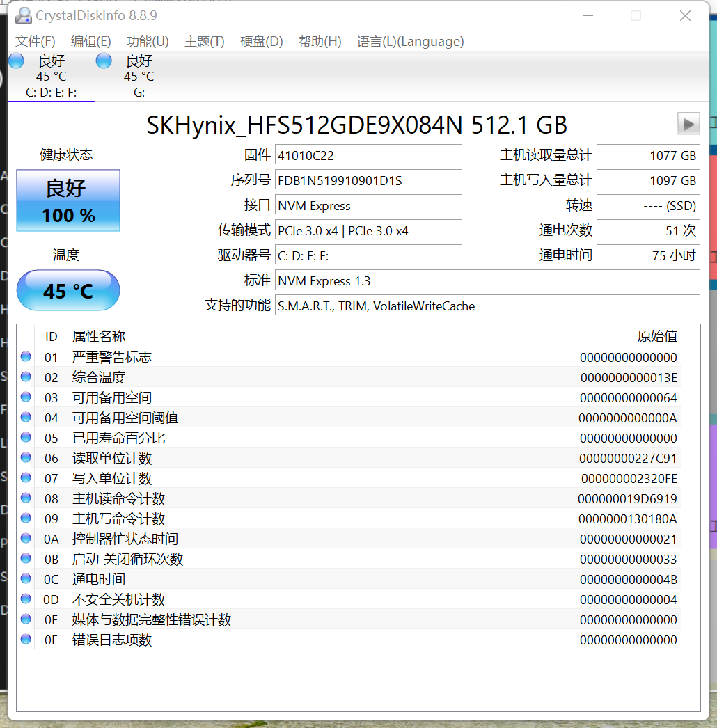Select the 媒体与数据完整性错误计数 row
717x728 pixels.
coord(349,619)
